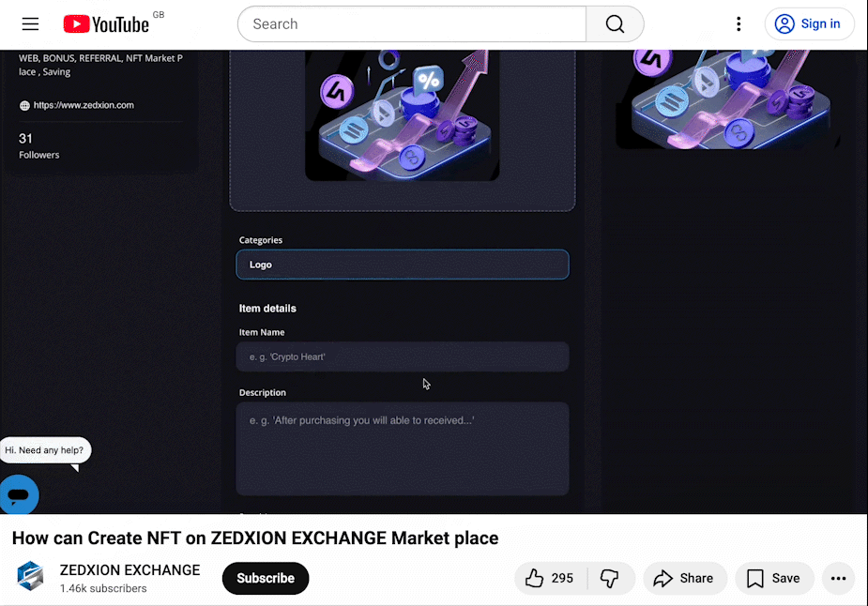Open the three-dot settings menu in header
This screenshot has height=606, width=868.
pyautogui.click(x=739, y=24)
